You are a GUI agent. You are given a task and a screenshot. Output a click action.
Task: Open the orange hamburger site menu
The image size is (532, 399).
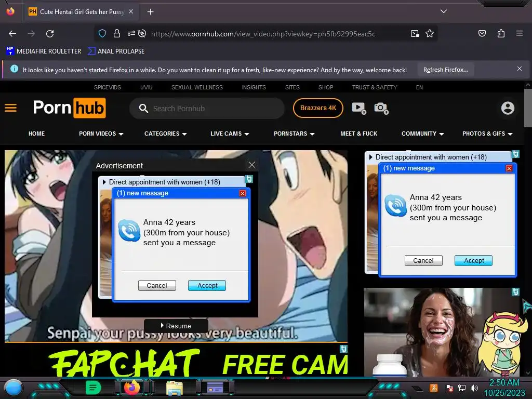click(x=10, y=108)
